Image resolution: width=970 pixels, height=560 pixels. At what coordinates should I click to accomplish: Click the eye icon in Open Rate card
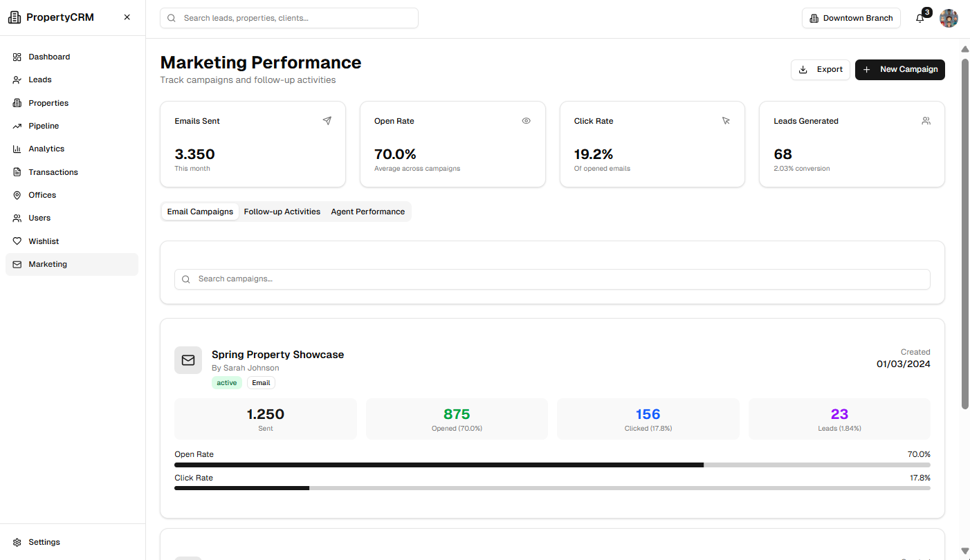(x=526, y=121)
